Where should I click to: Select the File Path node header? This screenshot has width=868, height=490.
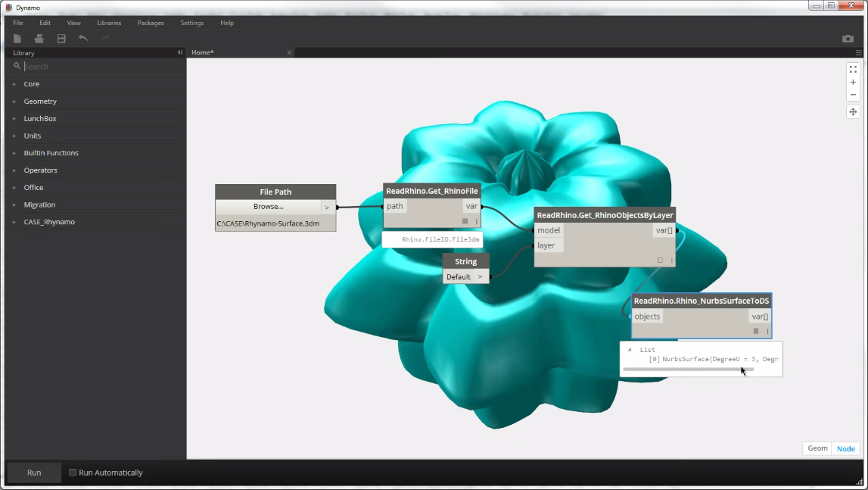275,192
